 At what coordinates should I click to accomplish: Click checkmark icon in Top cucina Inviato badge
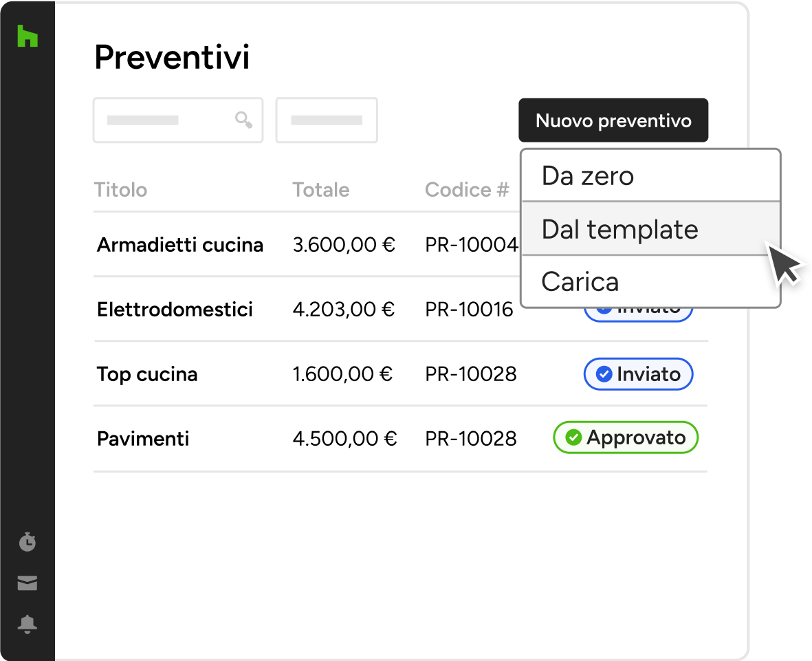604,374
